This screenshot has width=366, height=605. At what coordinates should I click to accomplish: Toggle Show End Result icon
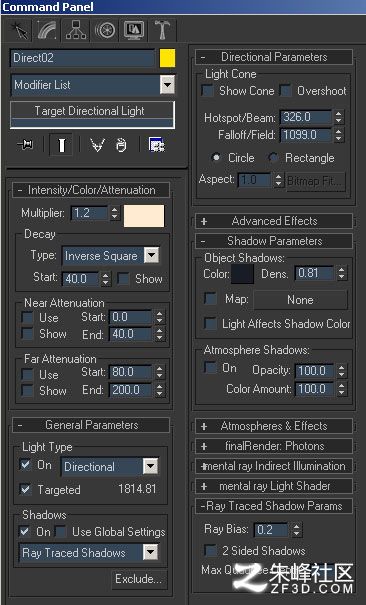(61, 145)
